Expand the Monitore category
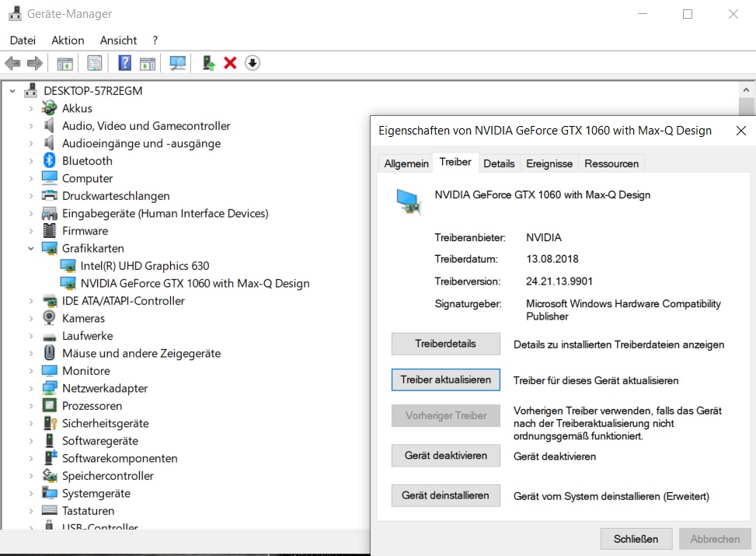The height and width of the screenshot is (556, 756). tap(31, 371)
